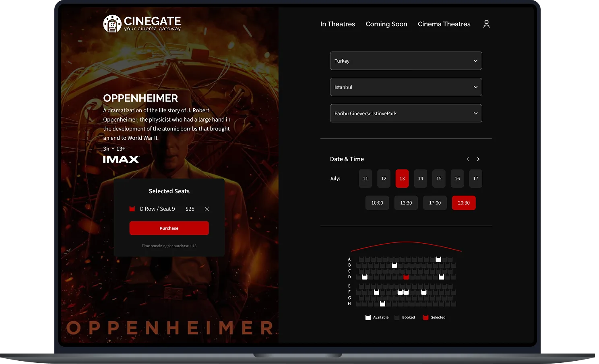Select July 17 date
Image resolution: width=599 pixels, height=364 pixels.
coord(475,178)
